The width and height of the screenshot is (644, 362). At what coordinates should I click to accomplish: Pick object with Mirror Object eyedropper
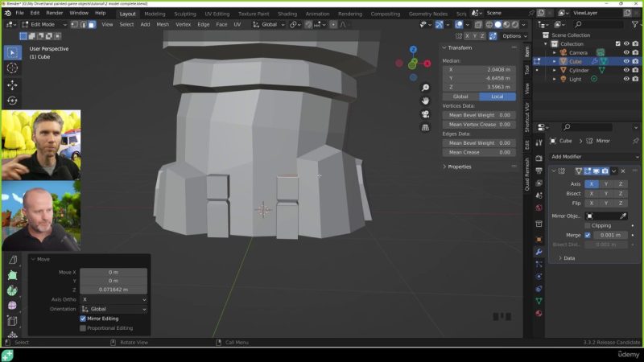click(622, 216)
